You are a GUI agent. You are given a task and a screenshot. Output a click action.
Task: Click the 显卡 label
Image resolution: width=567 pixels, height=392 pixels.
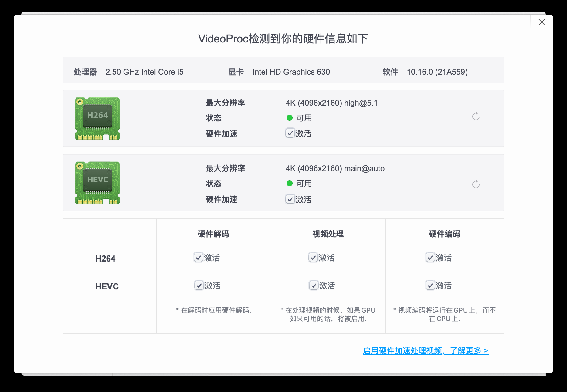[236, 72]
